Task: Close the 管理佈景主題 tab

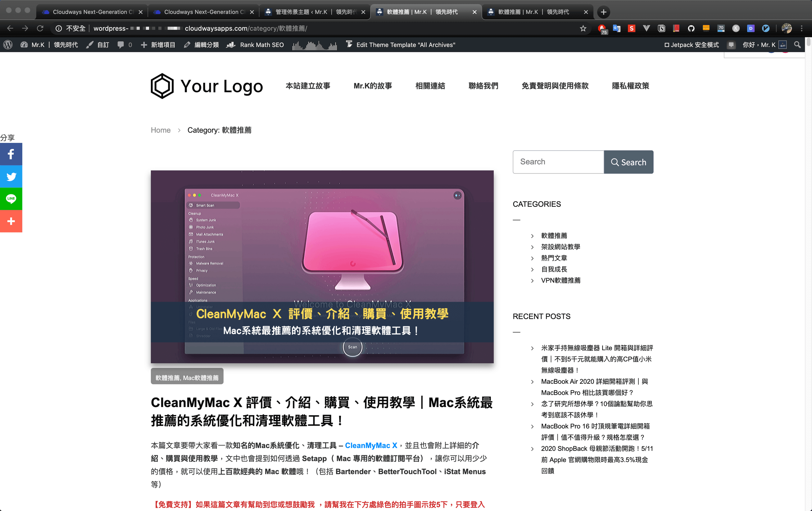Action: (x=363, y=12)
